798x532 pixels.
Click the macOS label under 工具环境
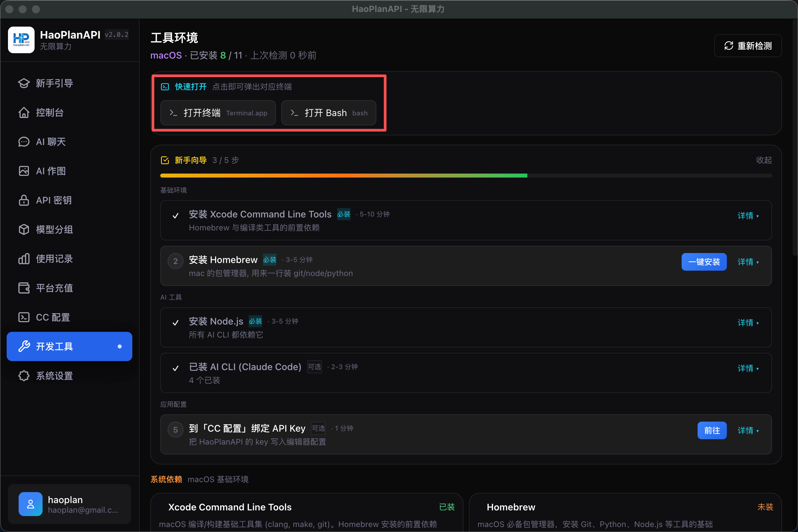coord(166,55)
